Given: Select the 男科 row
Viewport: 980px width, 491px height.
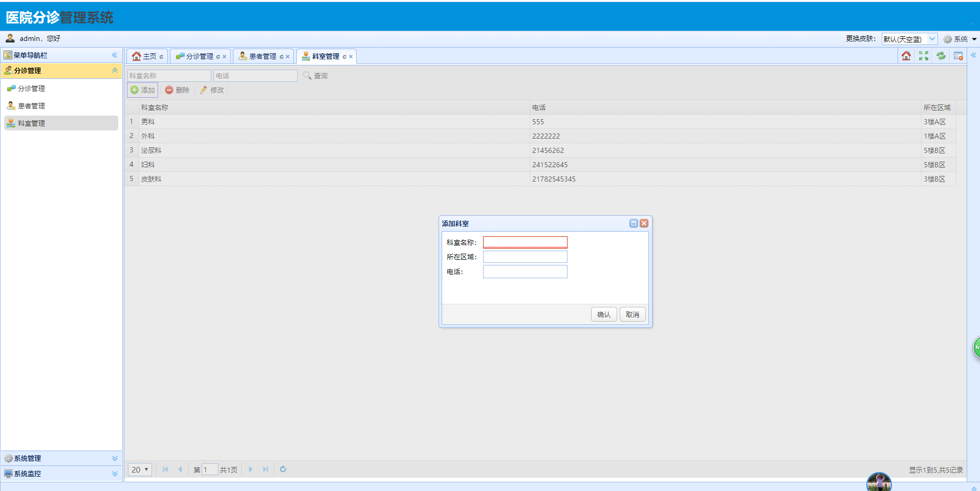Looking at the screenshot, I should click(540, 122).
